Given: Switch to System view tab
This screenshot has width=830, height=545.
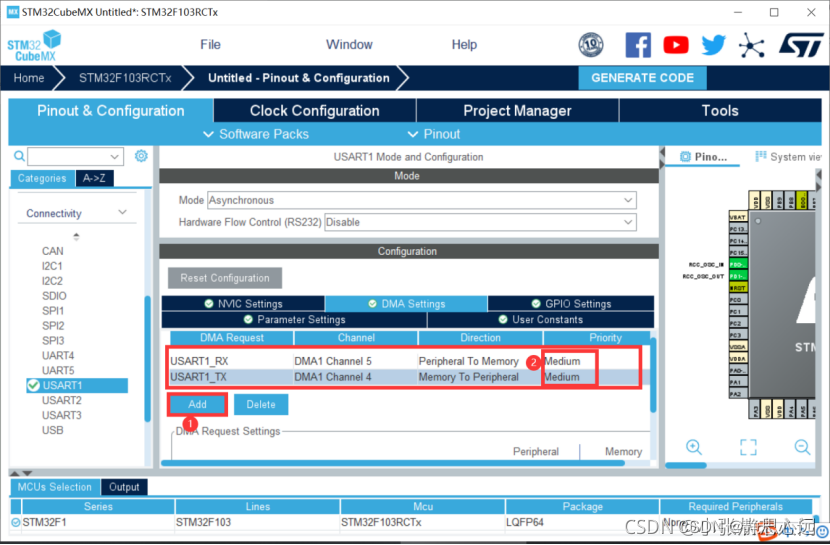Looking at the screenshot, I should 788,157.
